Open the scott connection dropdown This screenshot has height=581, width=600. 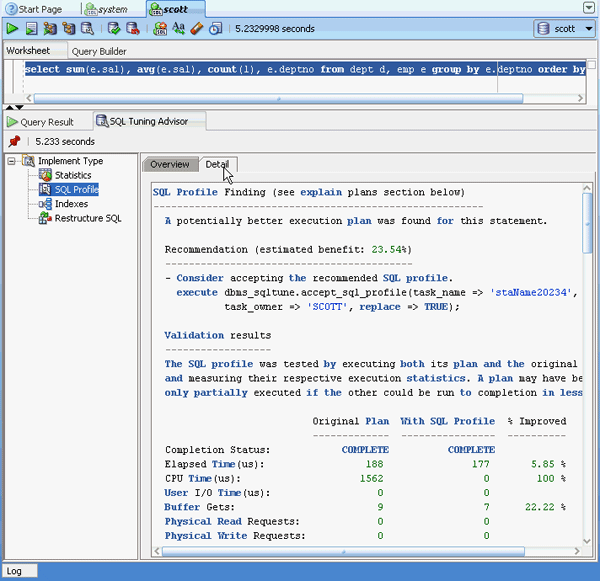(563, 29)
